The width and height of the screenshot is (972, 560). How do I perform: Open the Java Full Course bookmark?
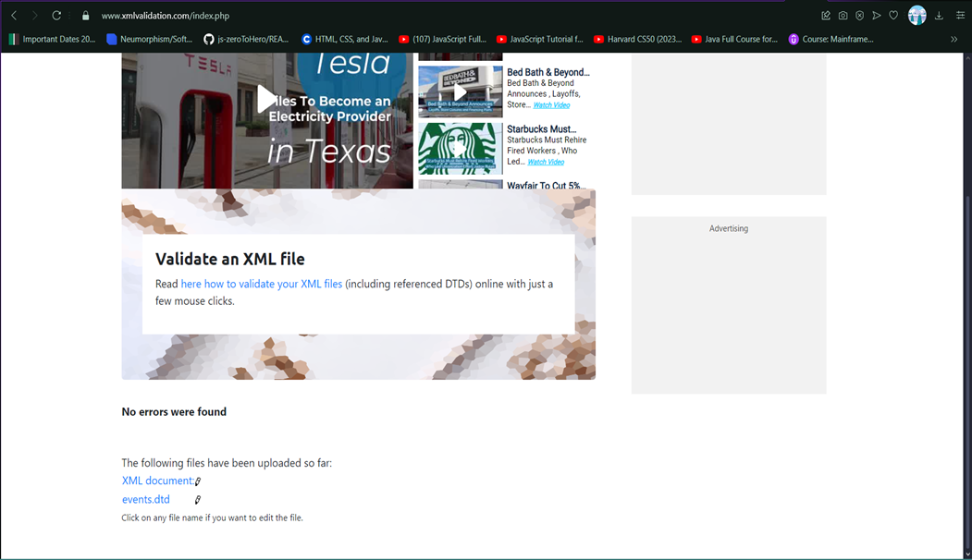pos(734,39)
